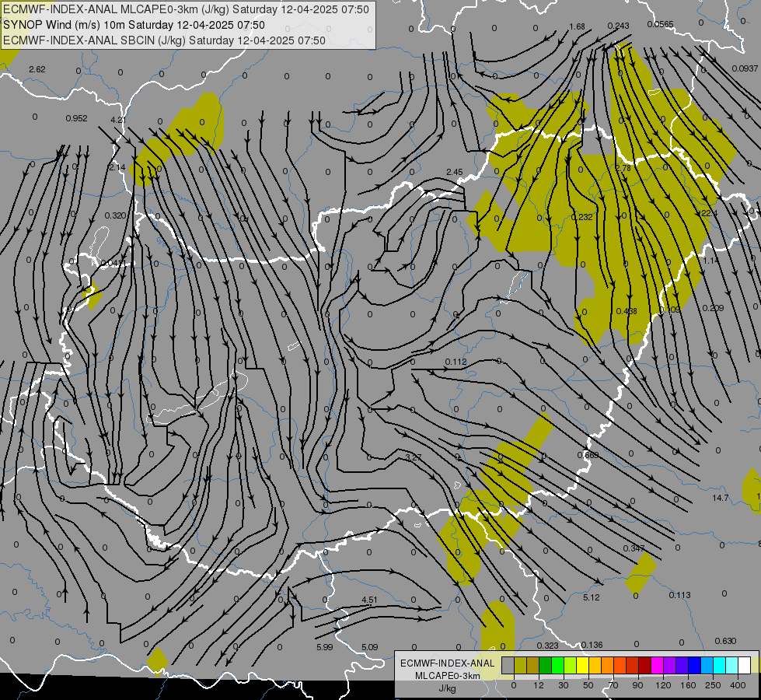Click the '0.113' map value
761x700 pixels.
679,595
